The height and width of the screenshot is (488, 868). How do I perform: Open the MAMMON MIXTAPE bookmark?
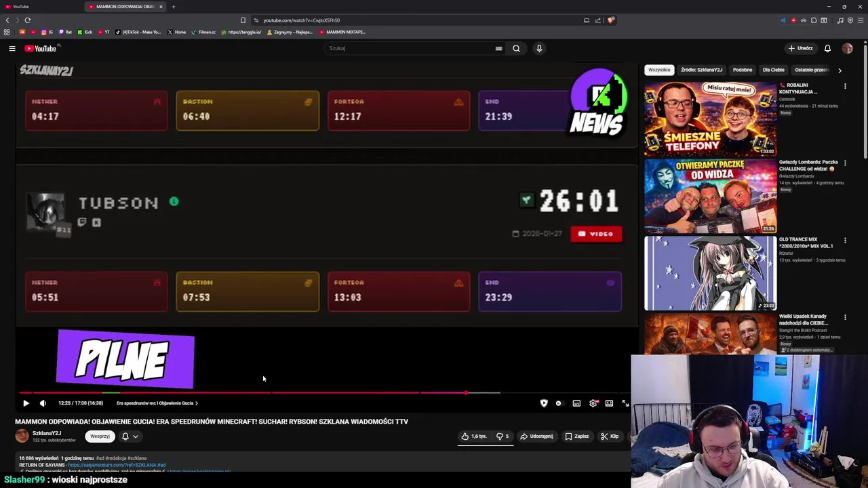click(342, 32)
